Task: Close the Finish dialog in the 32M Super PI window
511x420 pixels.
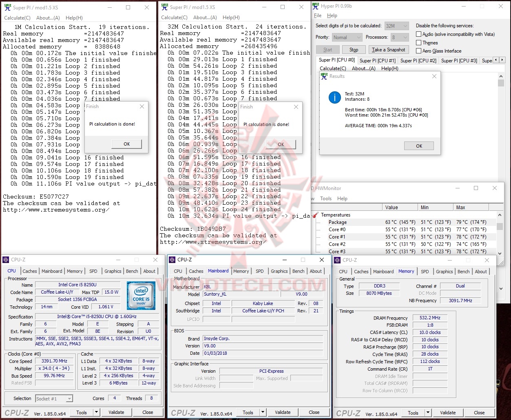Action: pos(296,107)
